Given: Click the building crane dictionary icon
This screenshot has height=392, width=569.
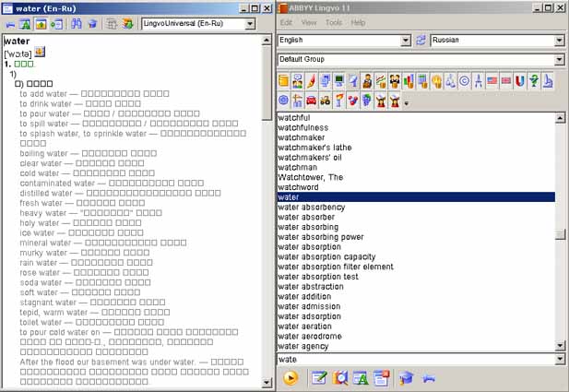Looking at the screenshot, I should click(x=298, y=101).
